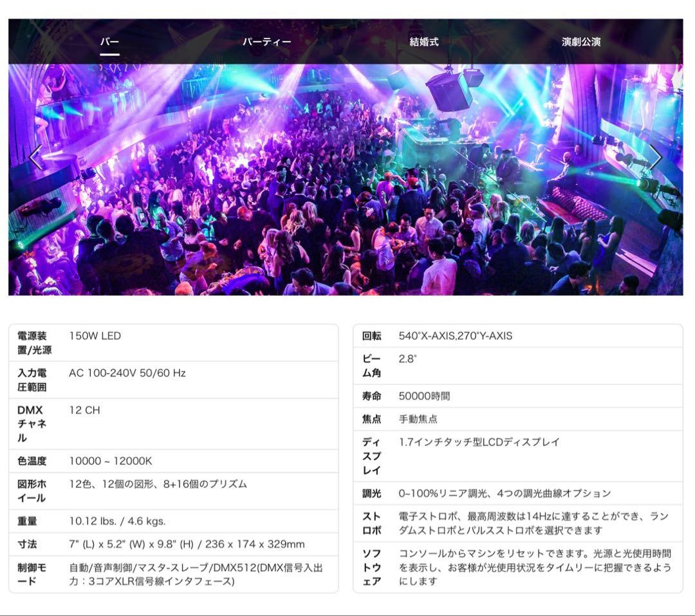Screen dimensions: 695x616
Task: Open the 結婚式 category
Action: 422,40
